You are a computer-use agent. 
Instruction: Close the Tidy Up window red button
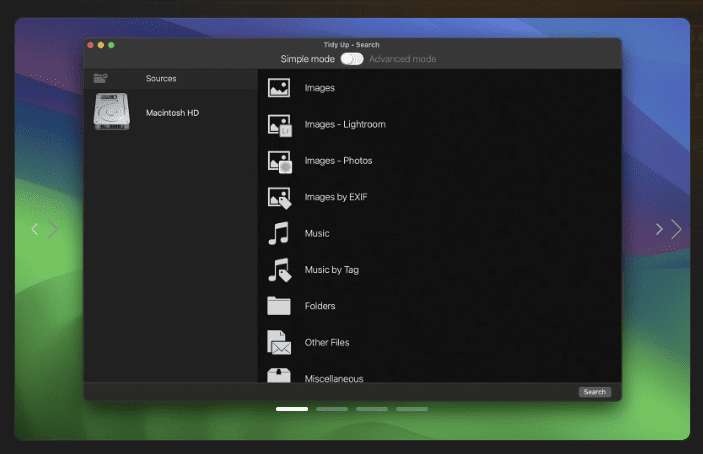(x=90, y=45)
